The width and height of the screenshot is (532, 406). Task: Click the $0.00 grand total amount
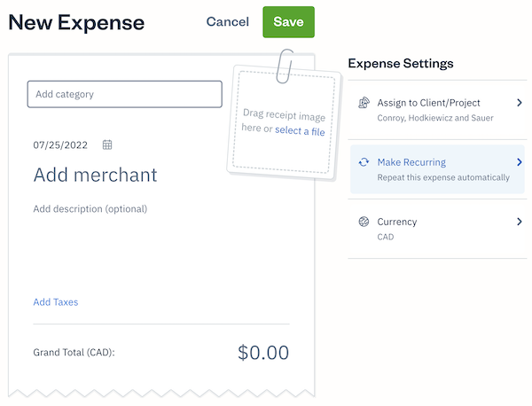(263, 352)
